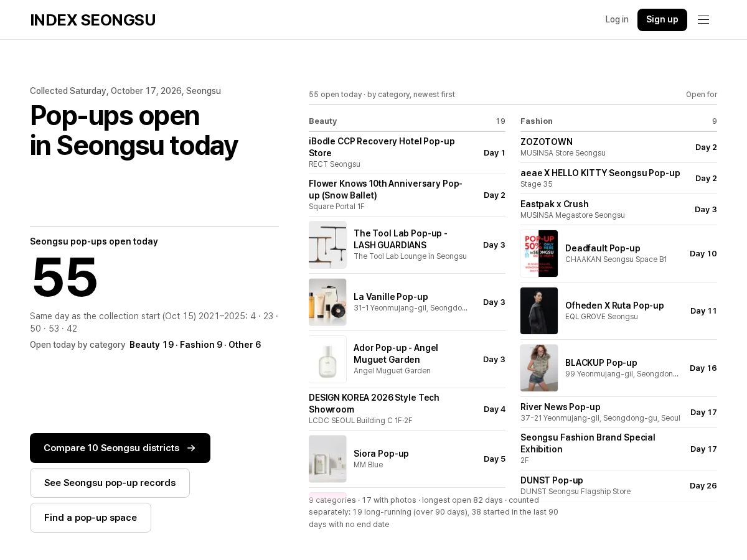Open Ofheden X Ruta Pop-up thumbnail
747x560 pixels.
tap(539, 311)
